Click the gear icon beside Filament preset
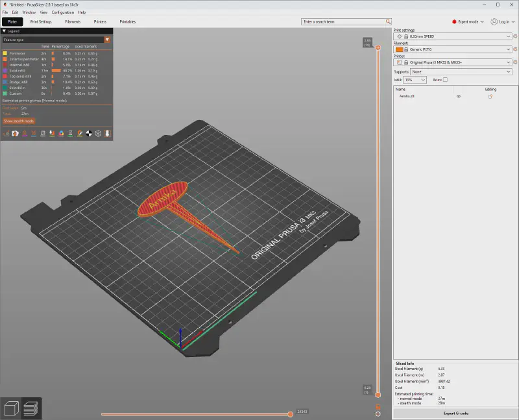The height and width of the screenshot is (420, 519). 515,49
